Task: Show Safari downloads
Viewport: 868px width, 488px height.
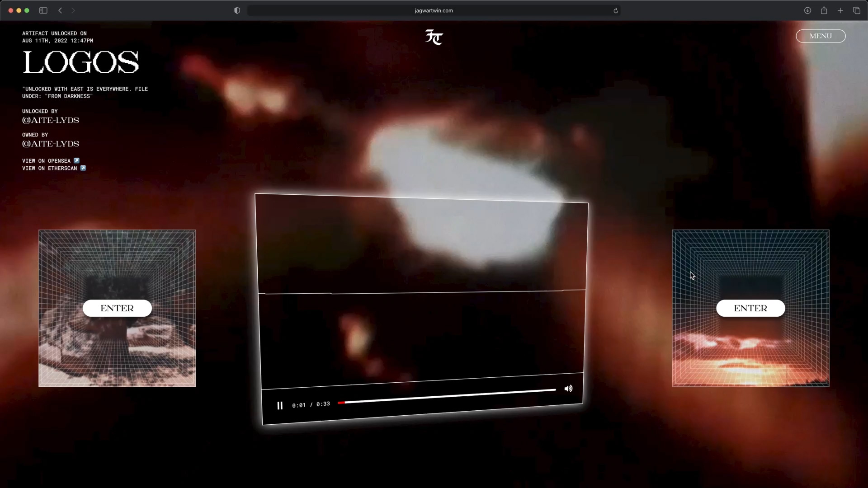Action: click(807, 10)
